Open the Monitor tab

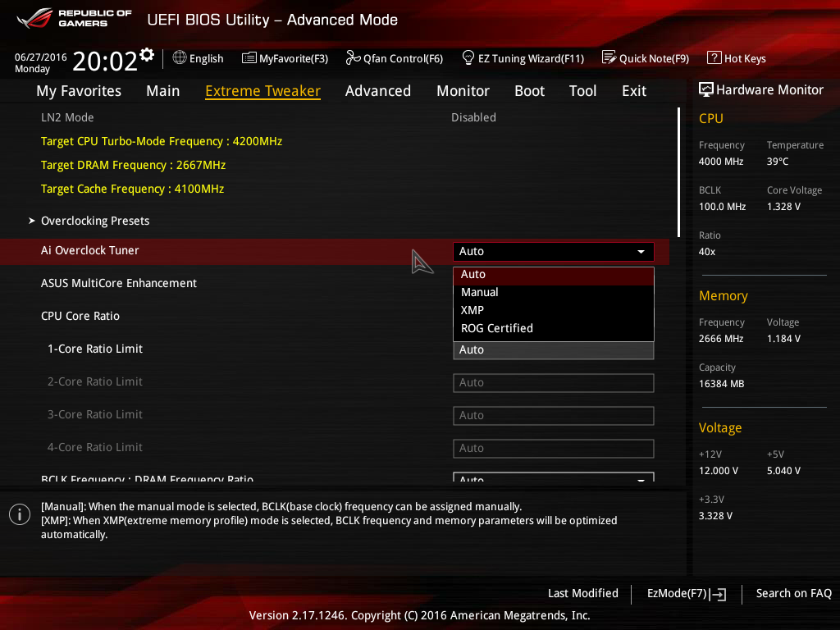pyautogui.click(x=463, y=91)
